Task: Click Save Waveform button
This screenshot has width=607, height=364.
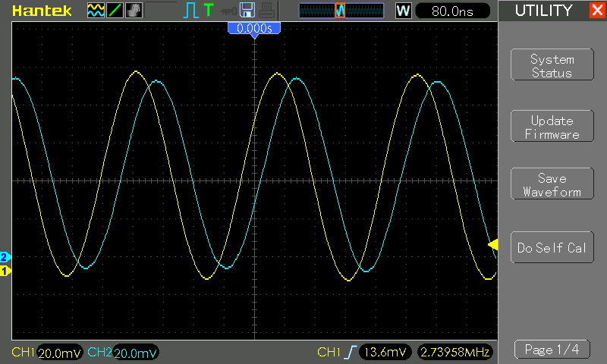Action: (552, 184)
